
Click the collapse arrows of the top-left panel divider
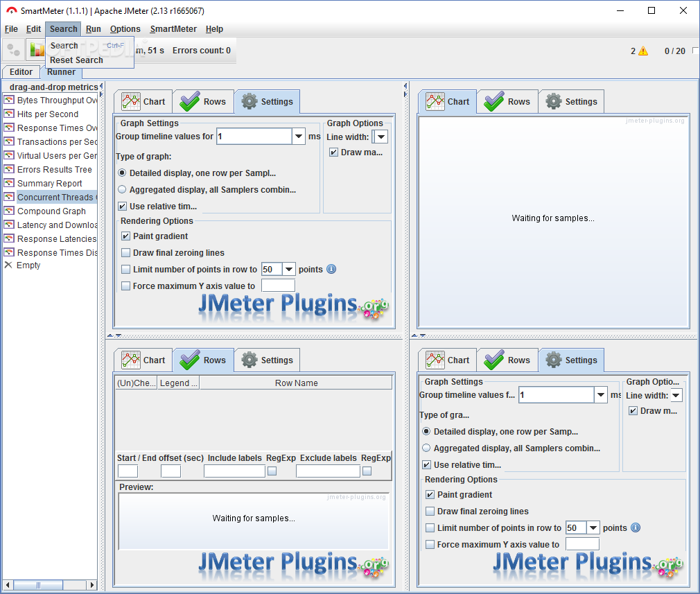(114, 335)
